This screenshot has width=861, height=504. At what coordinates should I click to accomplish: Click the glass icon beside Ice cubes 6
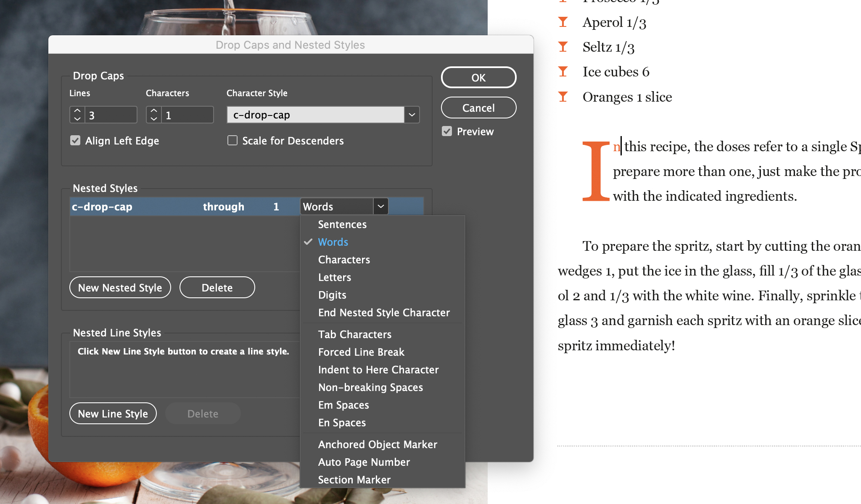563,72
